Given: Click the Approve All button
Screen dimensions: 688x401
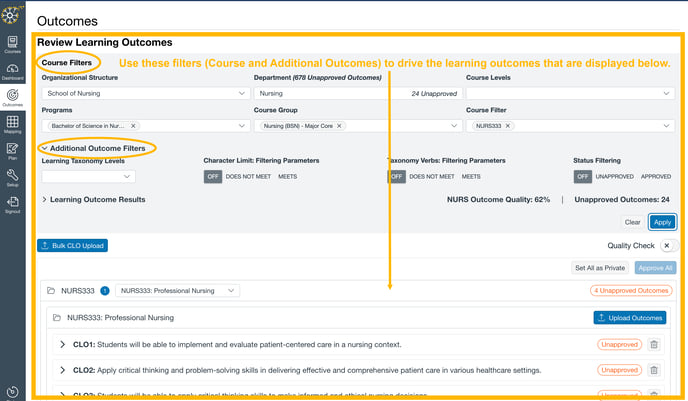Looking at the screenshot, I should click(655, 268).
